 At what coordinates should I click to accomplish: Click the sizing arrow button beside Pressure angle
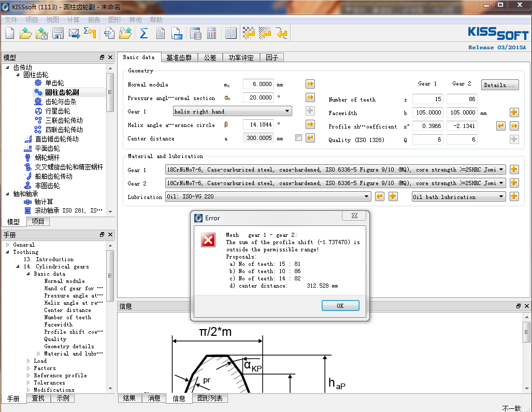[310, 97]
